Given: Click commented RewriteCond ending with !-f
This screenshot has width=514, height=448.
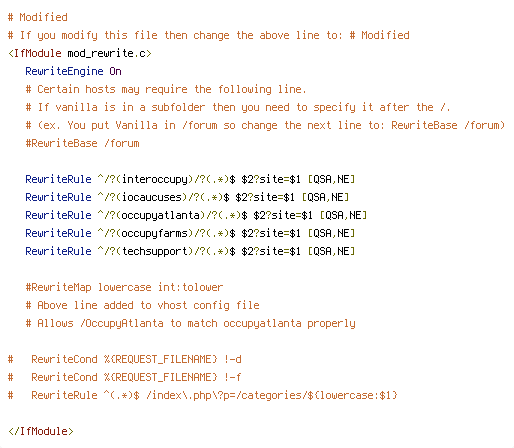Looking at the screenshot, I should click(x=125, y=377).
